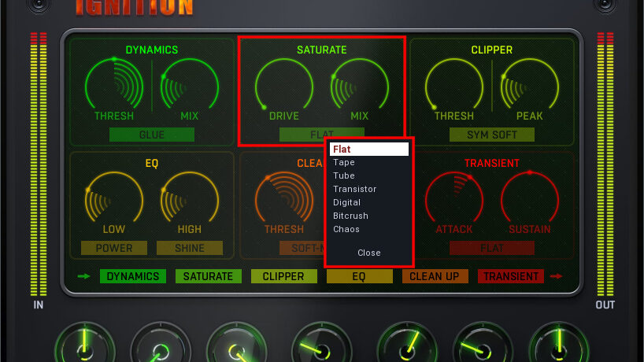Image resolution: width=644 pixels, height=362 pixels.
Task: Click Close in the saturation popup menu
Action: point(368,253)
